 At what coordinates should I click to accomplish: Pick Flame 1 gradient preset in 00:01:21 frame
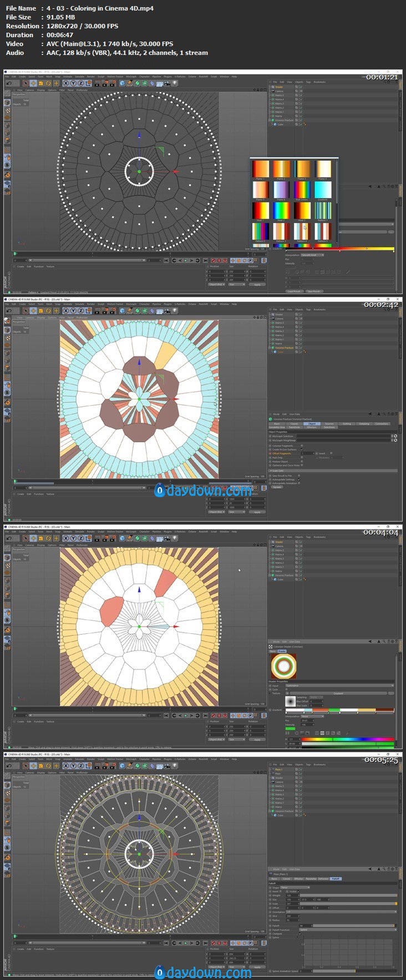pos(261,169)
